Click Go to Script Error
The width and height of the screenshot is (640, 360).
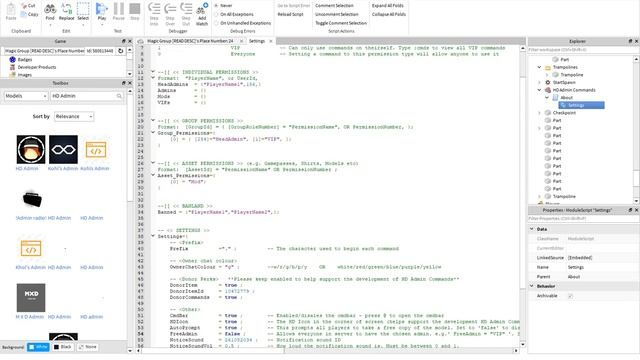click(293, 6)
